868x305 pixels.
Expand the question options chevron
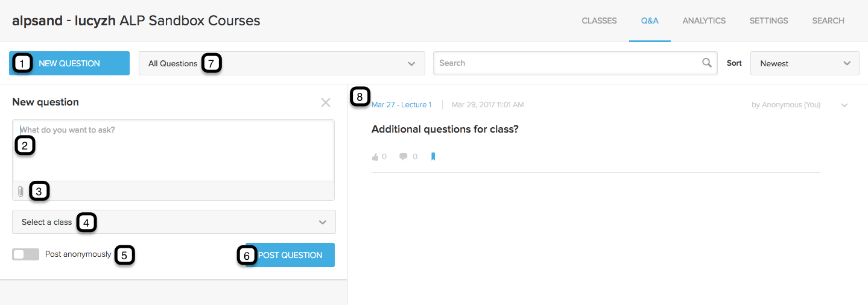(844, 105)
